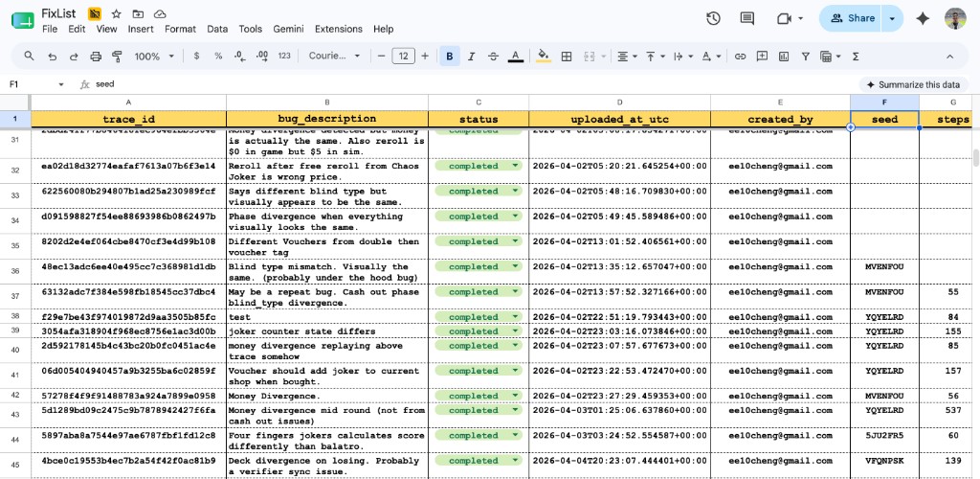Open the comments panel icon
This screenshot has width=980, height=479.
point(746,19)
